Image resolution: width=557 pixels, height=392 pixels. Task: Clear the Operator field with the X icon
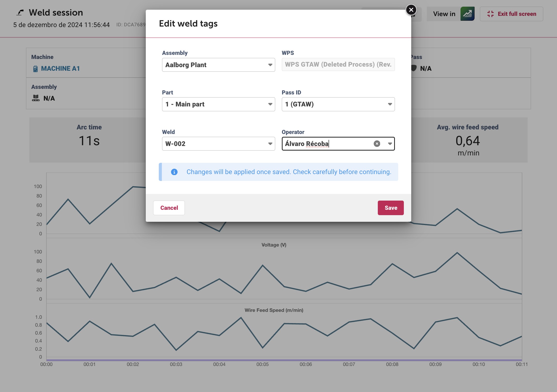(377, 144)
